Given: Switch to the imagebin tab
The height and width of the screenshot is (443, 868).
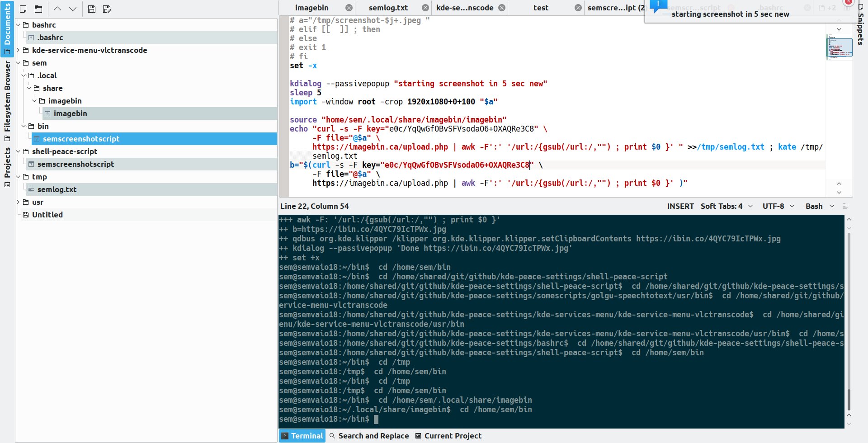Looking at the screenshot, I should [x=316, y=8].
